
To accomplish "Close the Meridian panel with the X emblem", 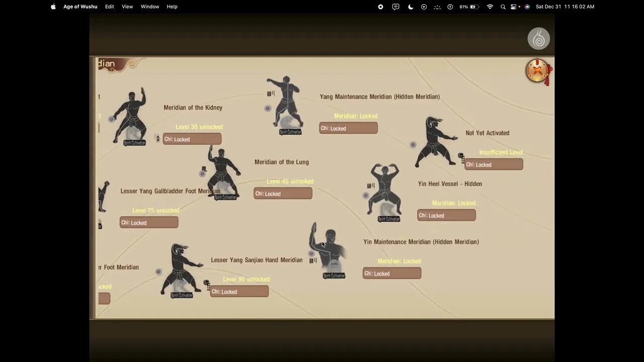I will pos(538,71).
